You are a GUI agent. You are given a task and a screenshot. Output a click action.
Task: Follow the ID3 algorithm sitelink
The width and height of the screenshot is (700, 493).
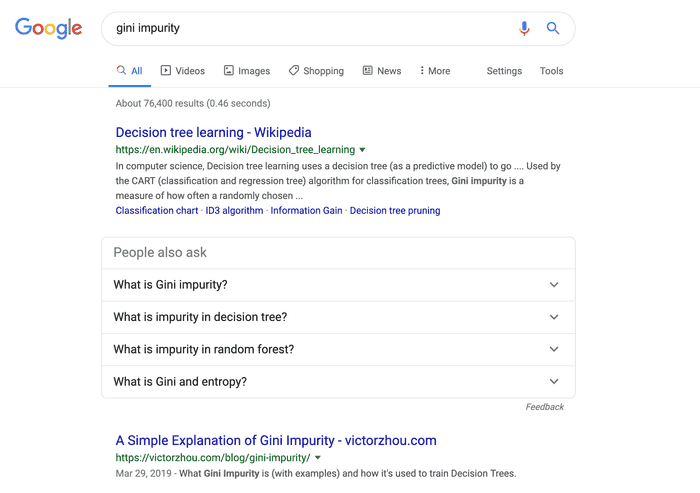[x=234, y=211]
